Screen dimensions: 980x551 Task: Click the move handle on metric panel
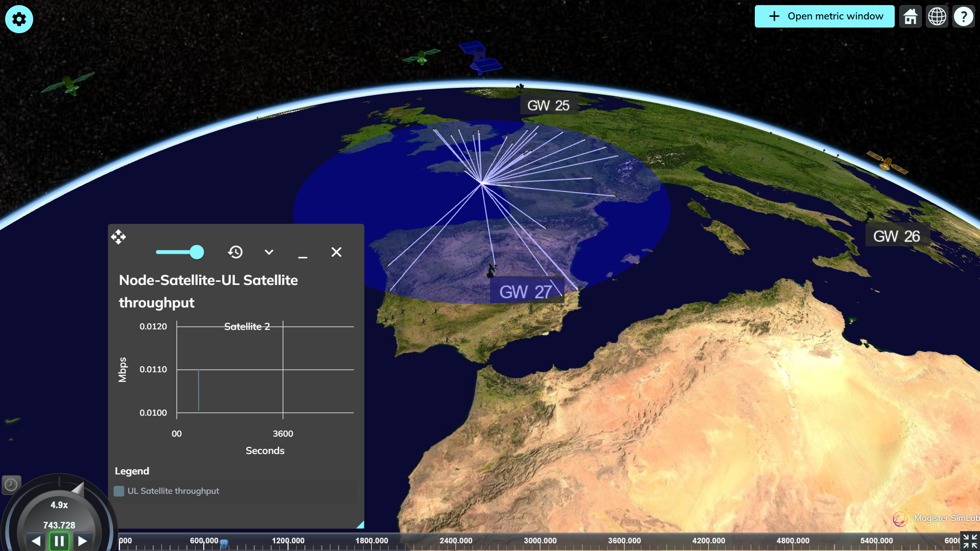pos(118,237)
